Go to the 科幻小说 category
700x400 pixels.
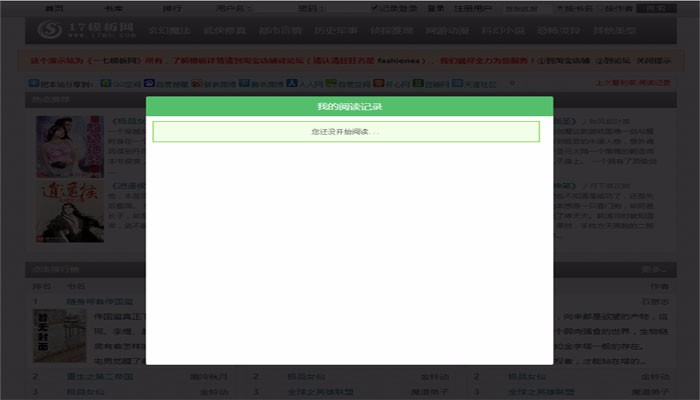[x=503, y=30]
